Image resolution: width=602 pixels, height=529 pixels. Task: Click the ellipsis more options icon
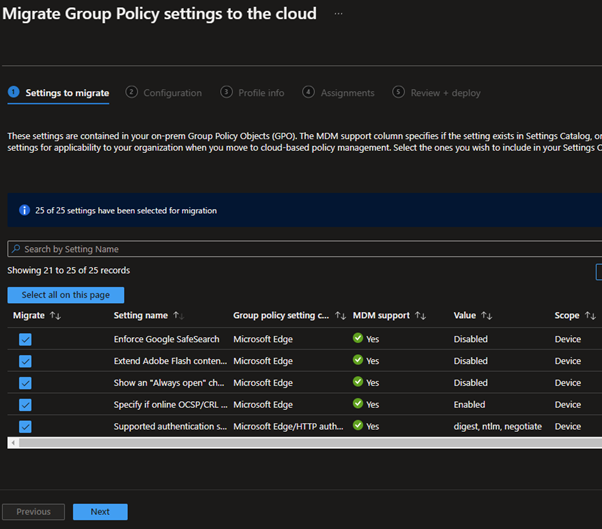pos(339,14)
